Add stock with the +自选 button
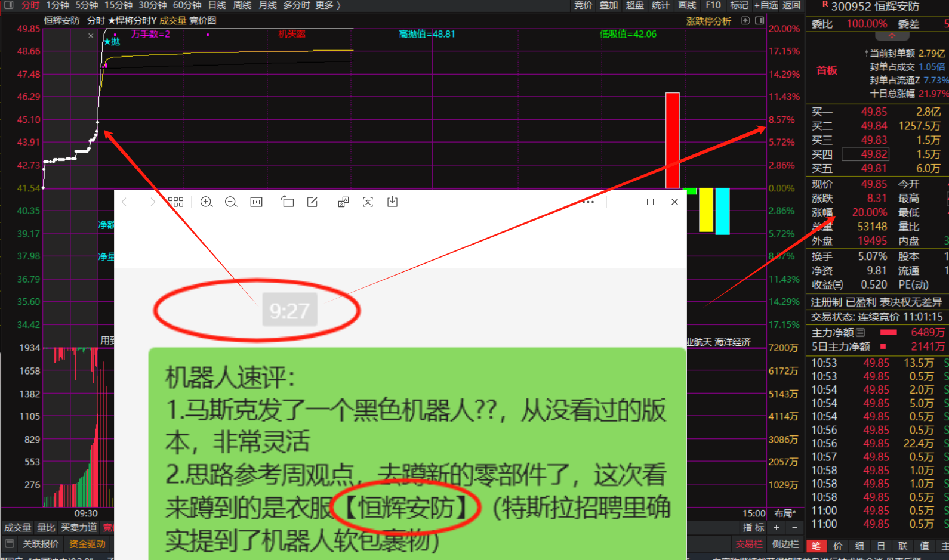The image size is (949, 560). click(x=766, y=5)
